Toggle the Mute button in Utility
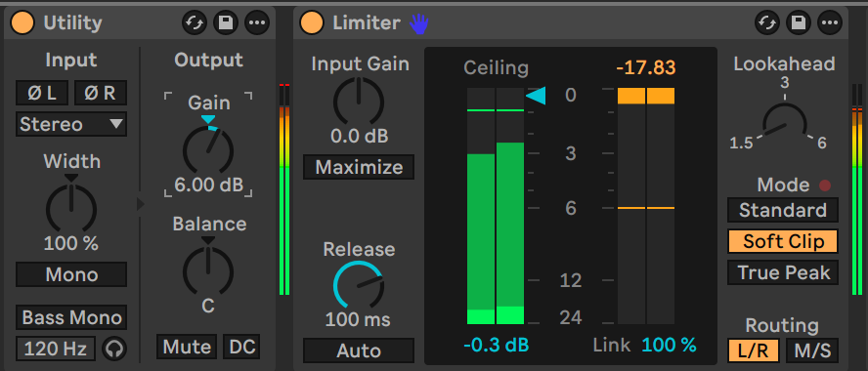The width and height of the screenshot is (868, 371). 187,347
